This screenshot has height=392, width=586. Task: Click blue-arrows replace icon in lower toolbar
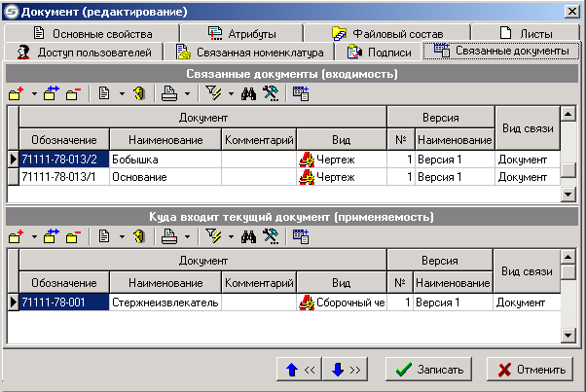[x=52, y=235]
